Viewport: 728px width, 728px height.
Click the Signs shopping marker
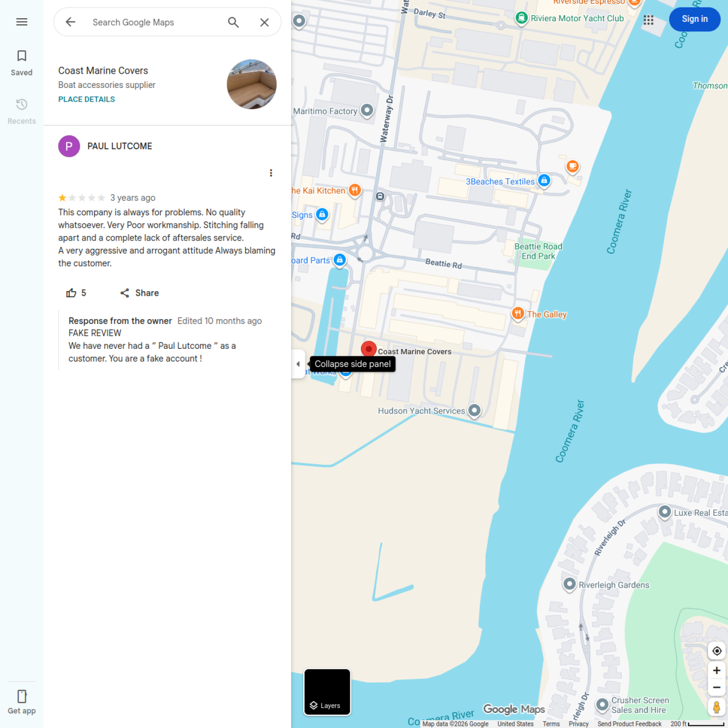click(322, 214)
